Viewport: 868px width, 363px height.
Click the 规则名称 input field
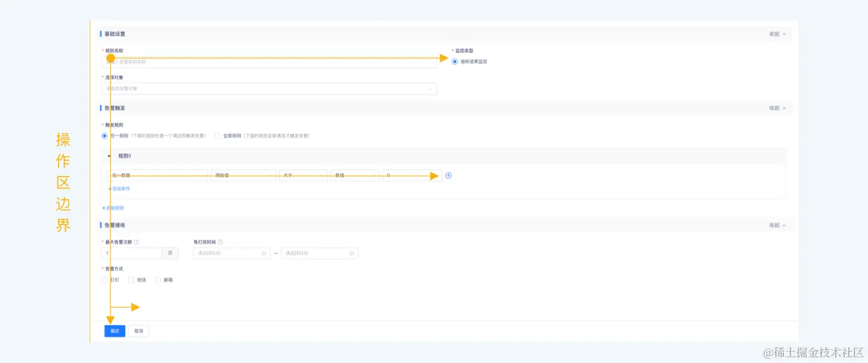[x=269, y=62]
